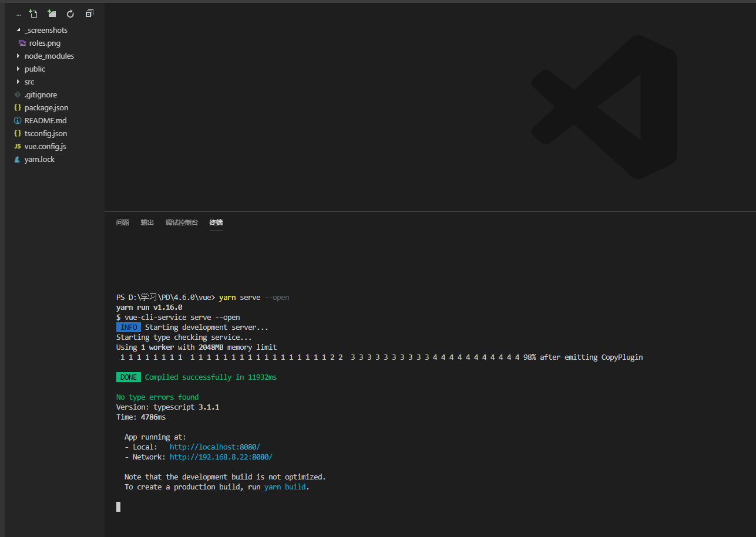Image resolution: width=756 pixels, height=537 pixels.
Task: Click the blue INFO badge in terminal
Action: (129, 327)
